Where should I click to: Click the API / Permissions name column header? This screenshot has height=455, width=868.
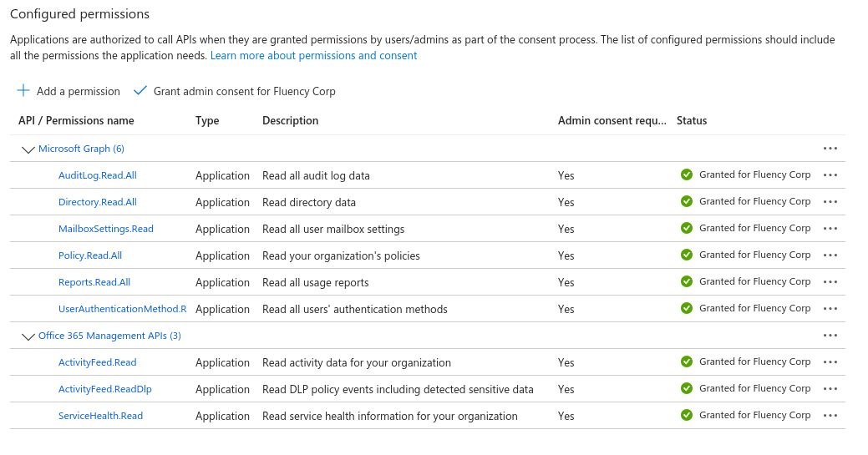point(76,120)
